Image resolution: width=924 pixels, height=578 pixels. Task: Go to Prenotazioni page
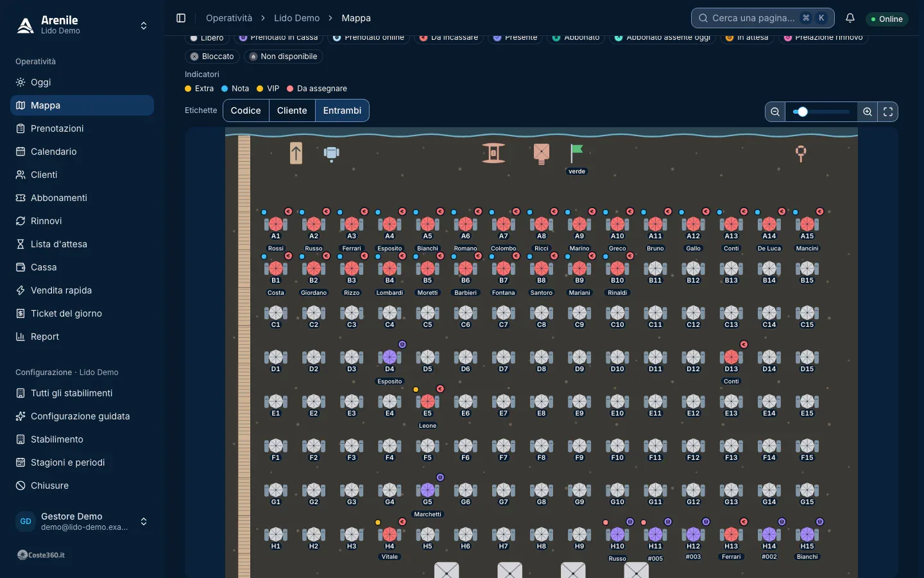pyautogui.click(x=82, y=128)
